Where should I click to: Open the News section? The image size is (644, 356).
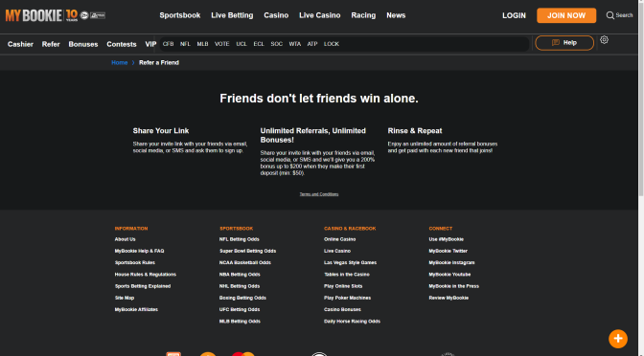[396, 15]
